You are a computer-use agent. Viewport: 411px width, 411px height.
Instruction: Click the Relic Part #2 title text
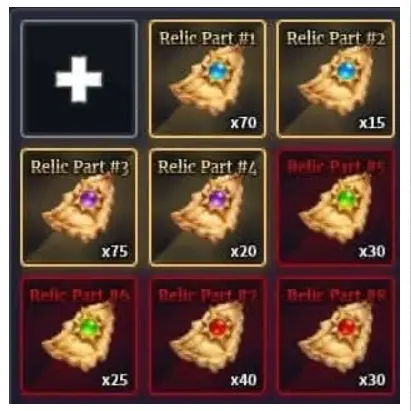[336, 38]
